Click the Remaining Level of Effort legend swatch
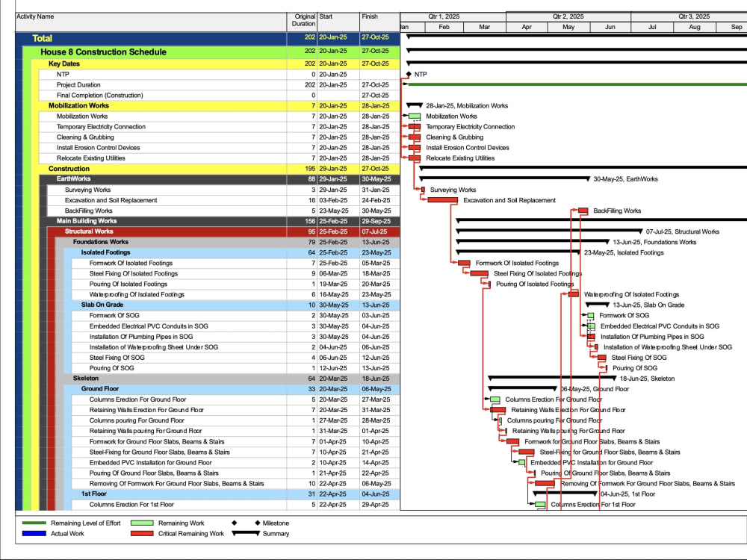 coord(34,523)
